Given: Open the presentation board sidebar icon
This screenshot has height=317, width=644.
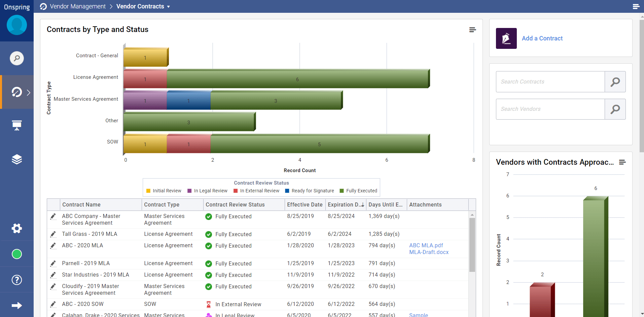Looking at the screenshot, I should point(17,126).
